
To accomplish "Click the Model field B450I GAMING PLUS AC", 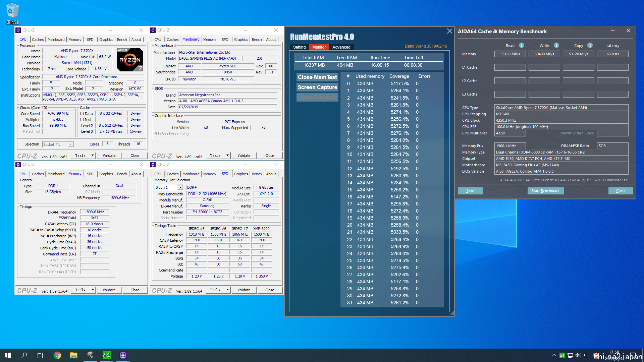I will tap(209, 58).
